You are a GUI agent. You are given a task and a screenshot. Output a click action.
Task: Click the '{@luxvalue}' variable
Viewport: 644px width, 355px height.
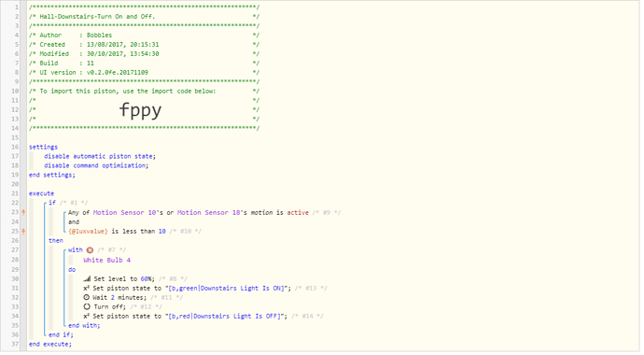pyautogui.click(x=88, y=232)
